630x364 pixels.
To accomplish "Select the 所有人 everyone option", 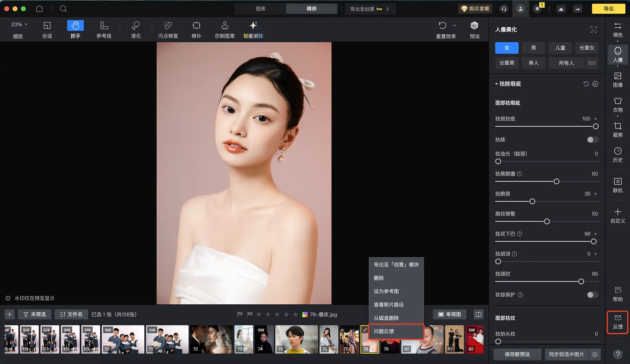I will coord(566,63).
